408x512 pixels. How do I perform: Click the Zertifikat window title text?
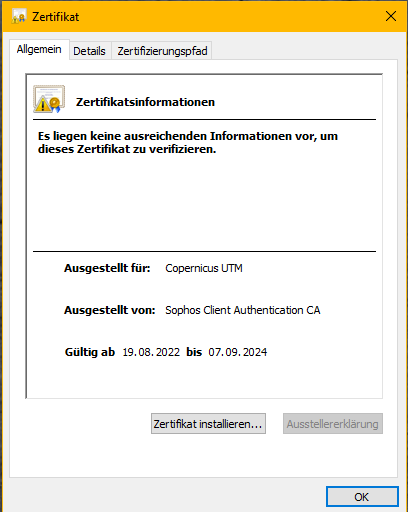pos(56,17)
